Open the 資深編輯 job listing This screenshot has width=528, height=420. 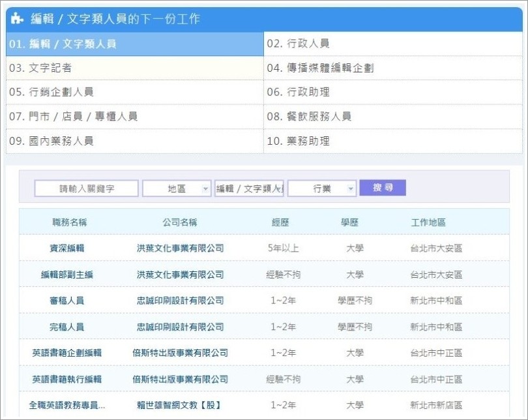[67, 248]
